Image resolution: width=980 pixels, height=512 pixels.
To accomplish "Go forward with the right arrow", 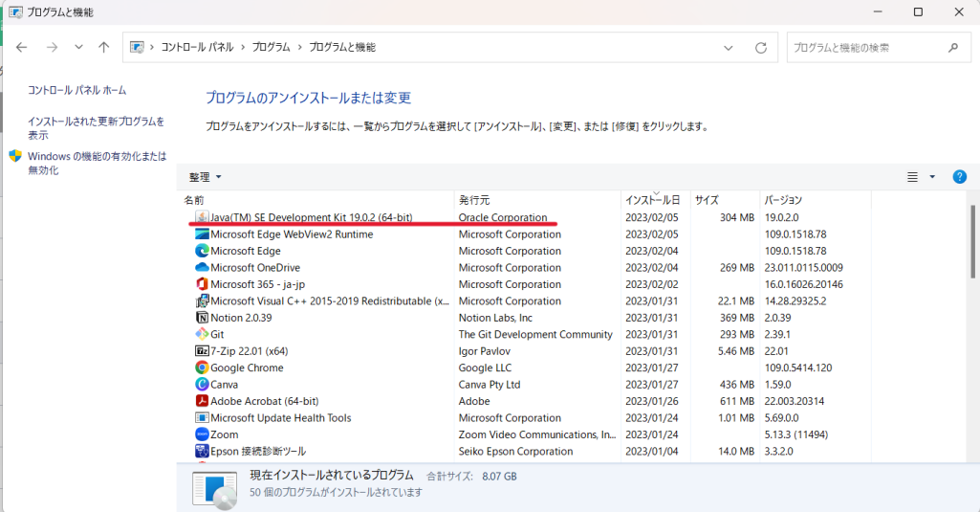I will (52, 47).
